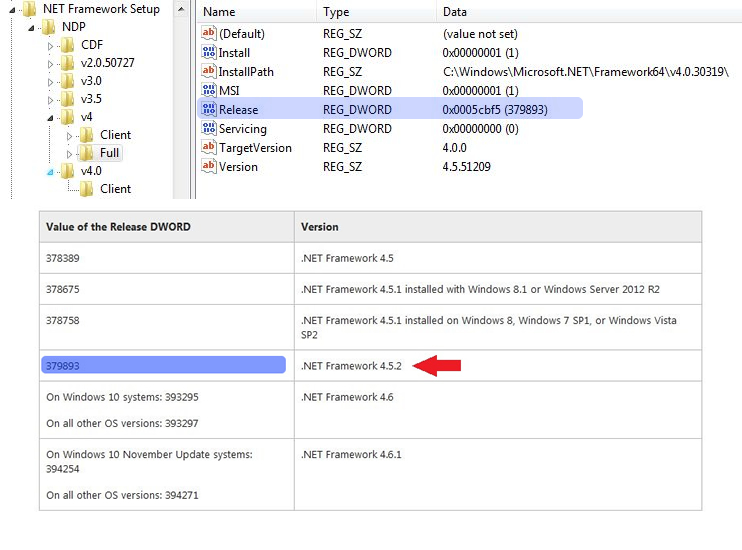Sort by the Type column header

pyautogui.click(x=376, y=12)
